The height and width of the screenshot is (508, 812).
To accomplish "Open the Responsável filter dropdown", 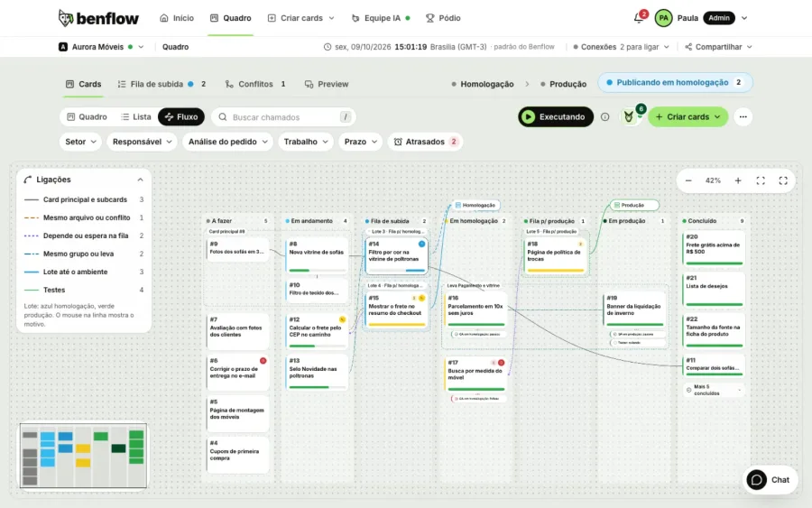I will (x=142, y=142).
